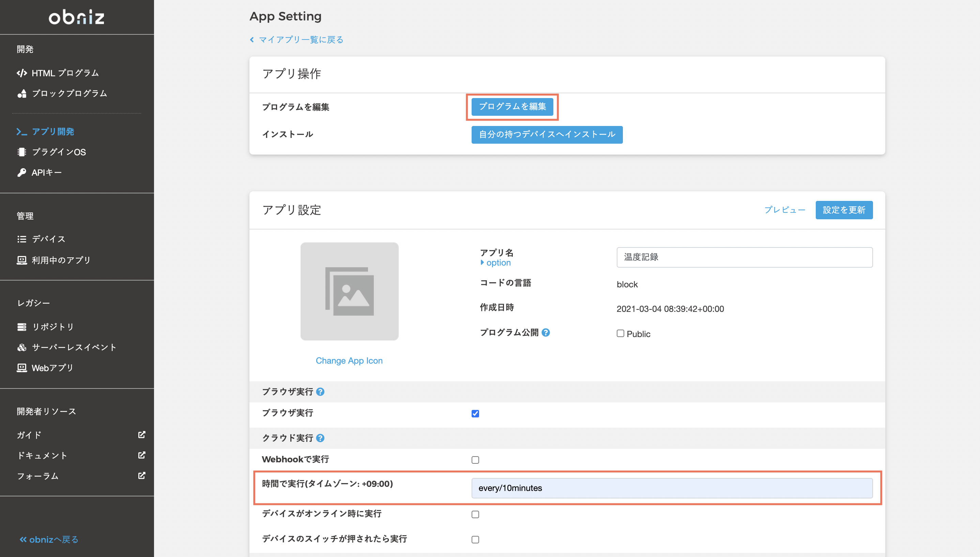Uncheck the ブラウザ実行 checkbox
The image size is (980, 557).
tap(475, 414)
